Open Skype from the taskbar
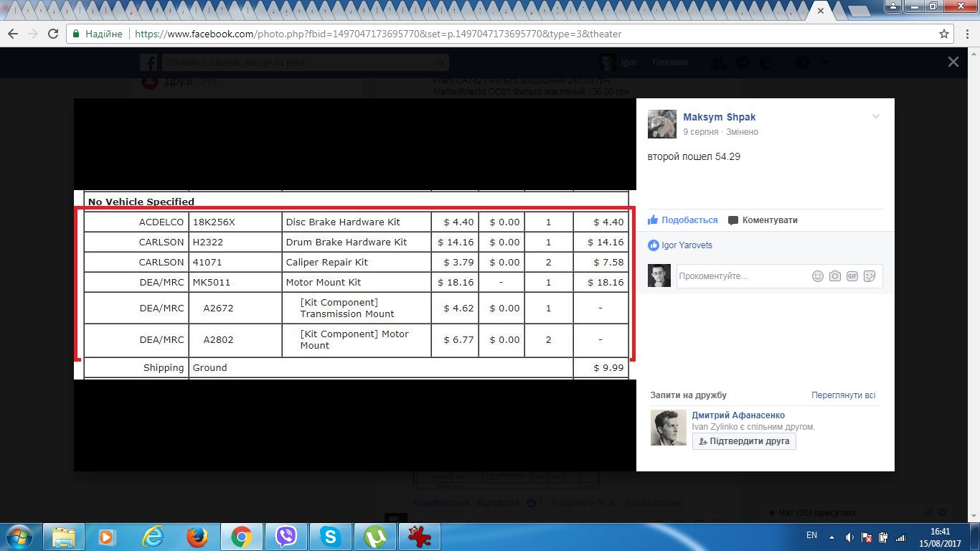 pyautogui.click(x=331, y=537)
